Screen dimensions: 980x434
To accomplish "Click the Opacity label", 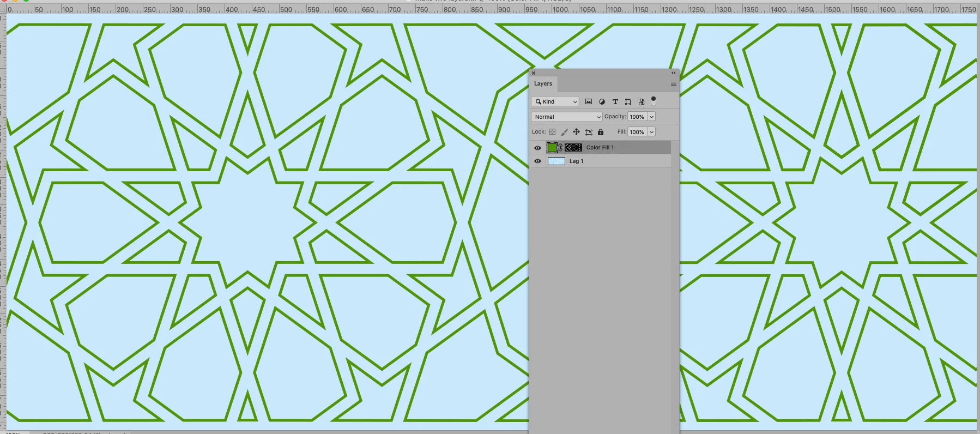I will coord(615,116).
